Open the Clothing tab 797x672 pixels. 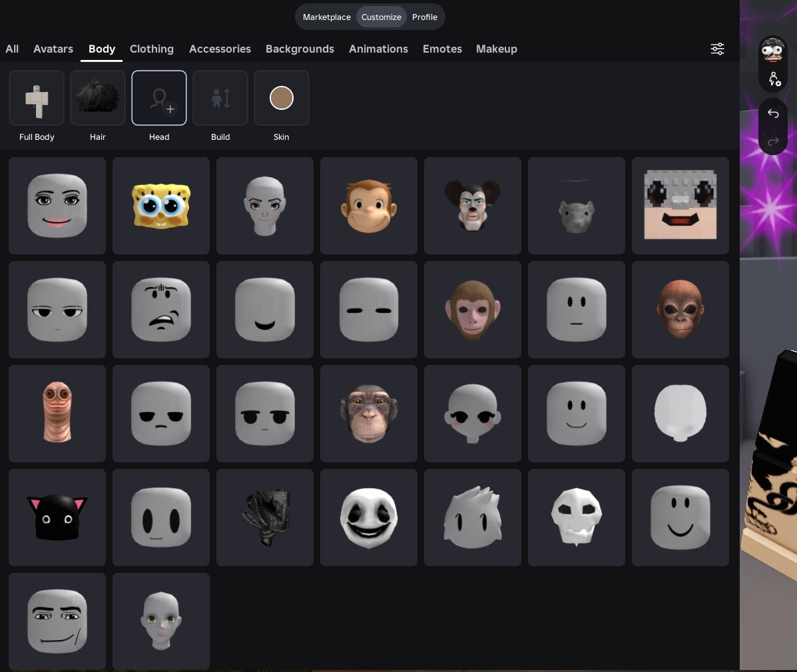151,49
